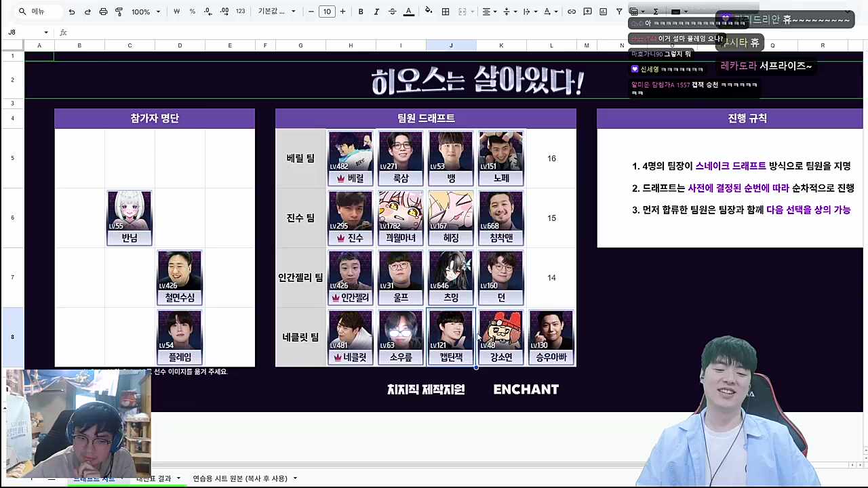Select 캡틴잭 player card
This screenshot has height=488, width=868.
point(451,337)
